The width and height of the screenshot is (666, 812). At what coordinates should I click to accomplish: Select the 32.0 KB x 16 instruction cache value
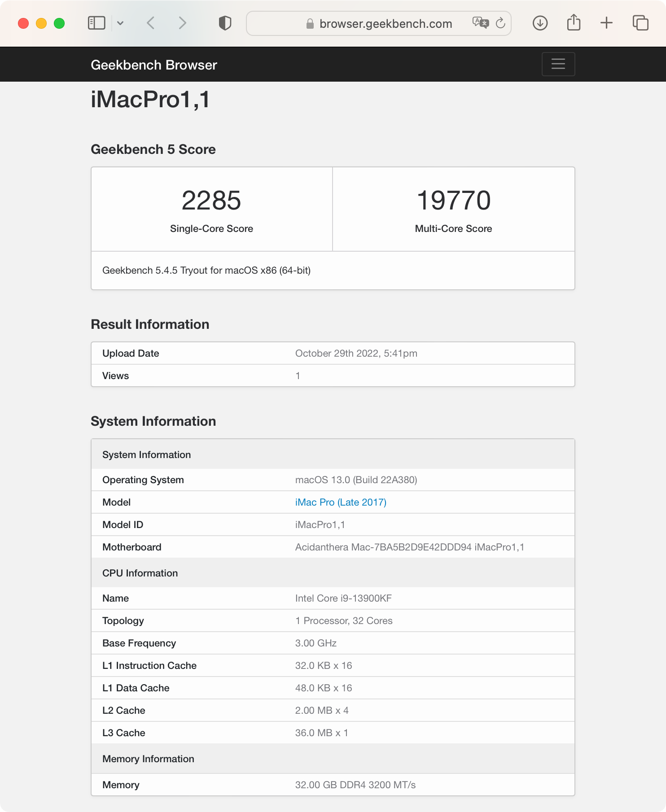(x=324, y=666)
